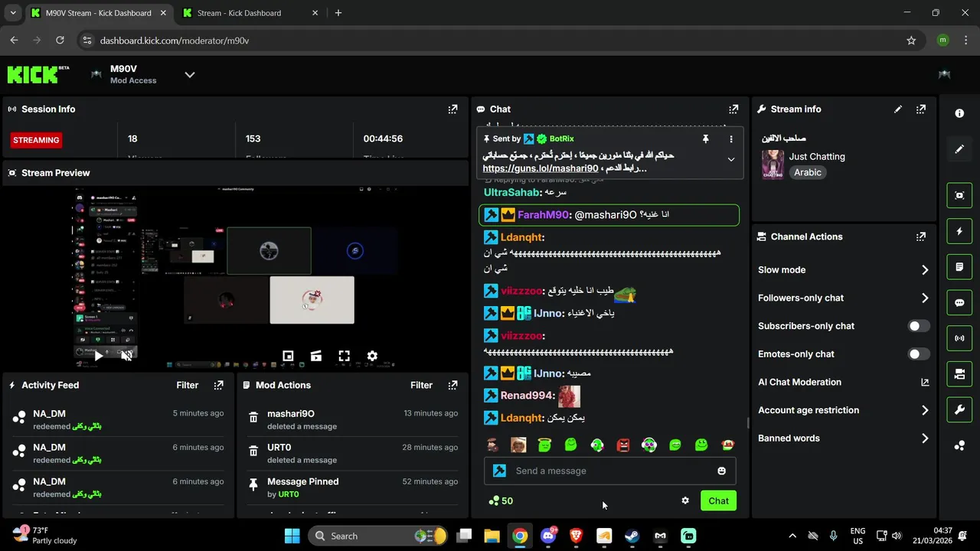980x551 pixels.
Task: Expand Banned words settings
Action: 843,439
